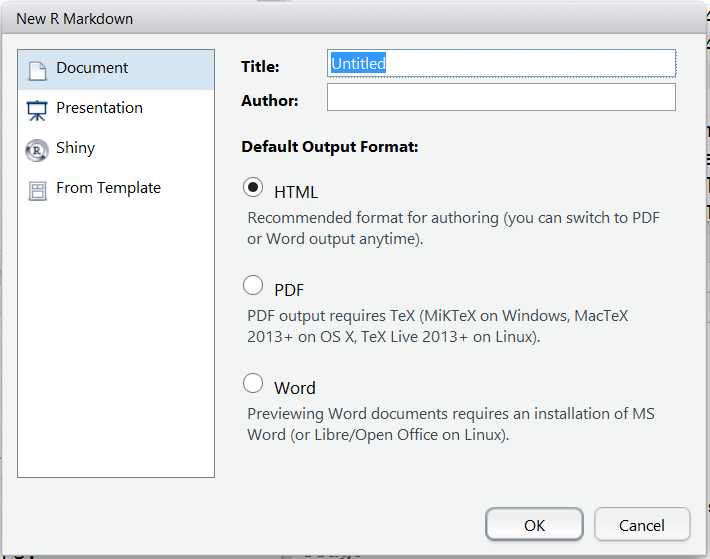Click the Shiny R logo icon
Image resolution: width=710 pixels, height=559 pixels.
37,150
